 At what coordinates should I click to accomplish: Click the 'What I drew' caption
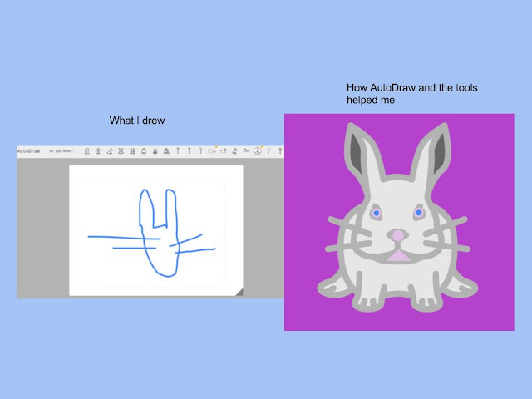(137, 121)
